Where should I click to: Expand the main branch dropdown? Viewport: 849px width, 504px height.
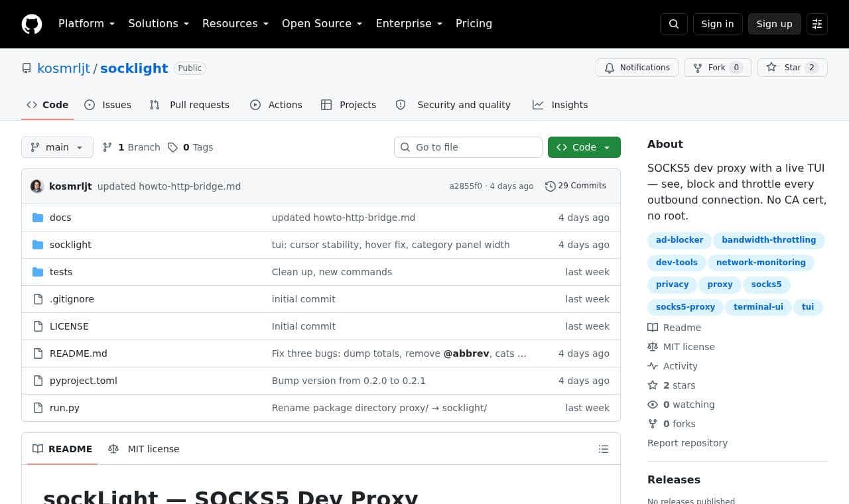click(57, 147)
